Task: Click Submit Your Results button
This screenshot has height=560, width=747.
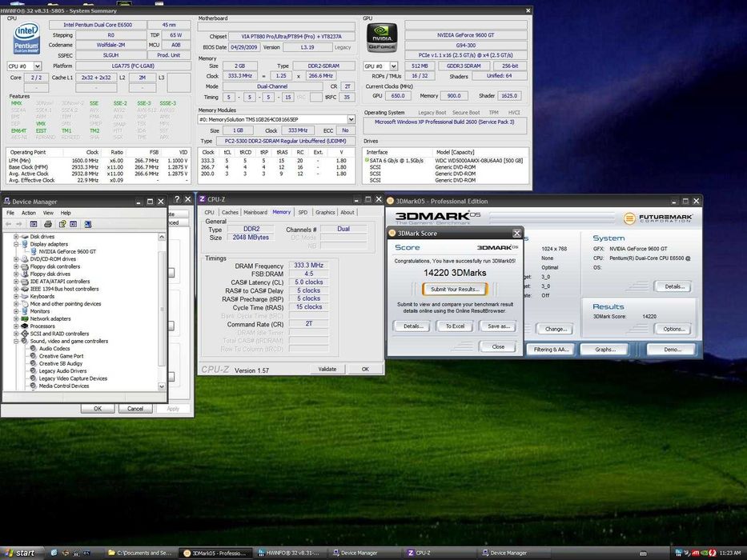Action: (455, 289)
